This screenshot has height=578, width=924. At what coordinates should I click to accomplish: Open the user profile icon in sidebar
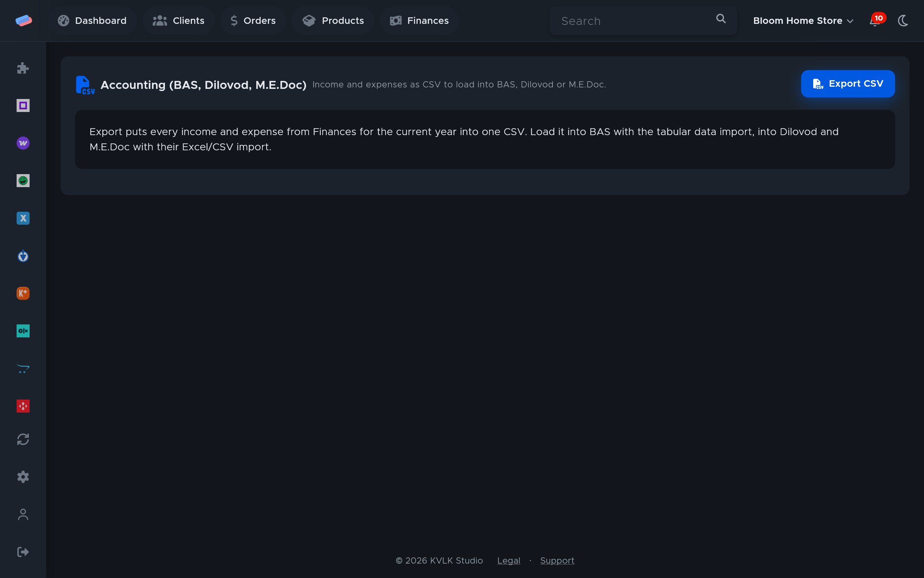pyautogui.click(x=23, y=514)
